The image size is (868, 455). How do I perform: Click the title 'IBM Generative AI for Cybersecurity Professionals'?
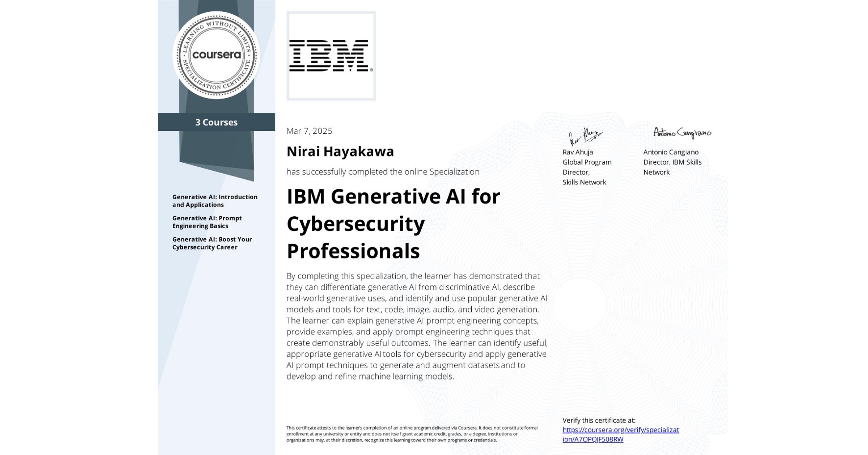[x=393, y=224]
